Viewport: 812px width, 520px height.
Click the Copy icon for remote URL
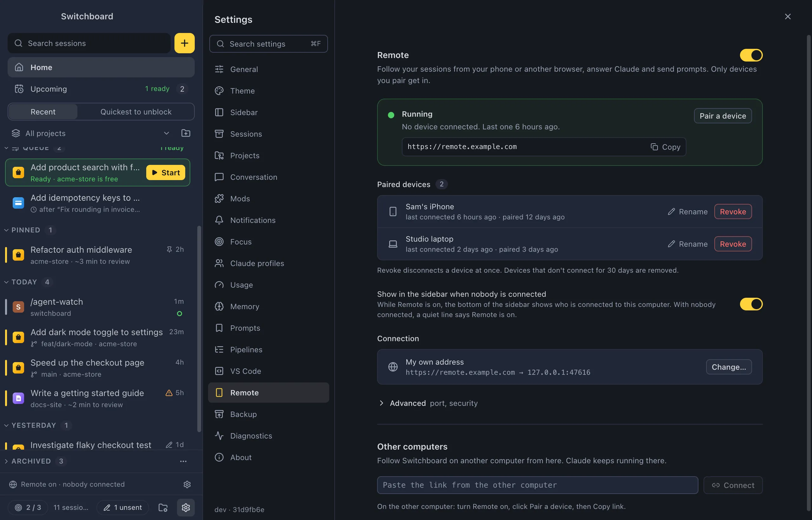654,147
